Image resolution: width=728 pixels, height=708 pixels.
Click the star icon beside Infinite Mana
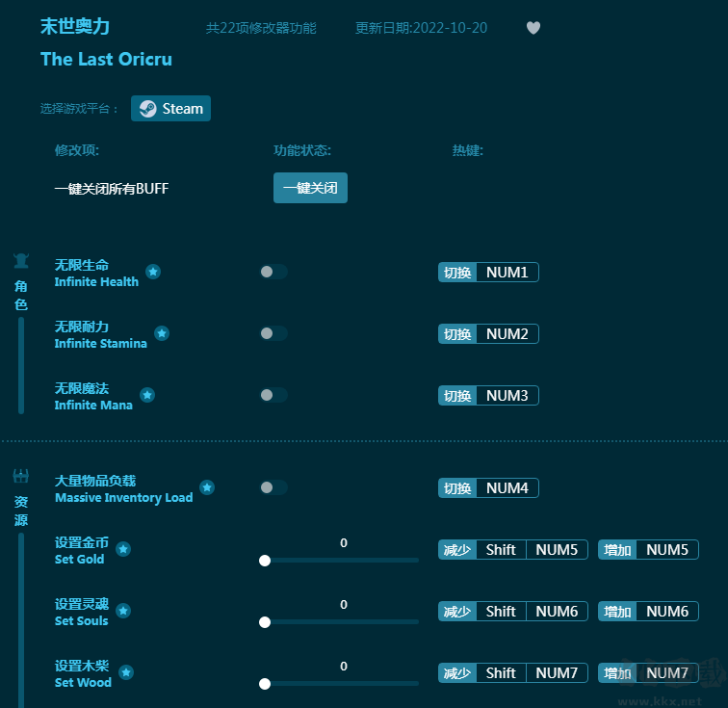(x=147, y=395)
